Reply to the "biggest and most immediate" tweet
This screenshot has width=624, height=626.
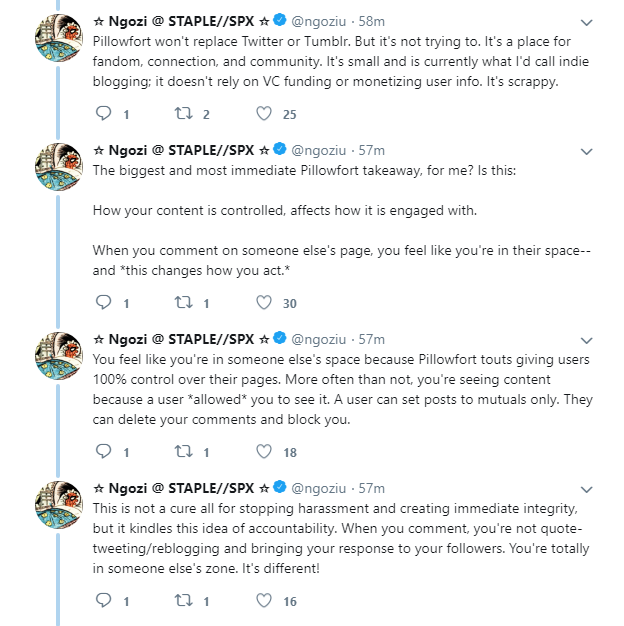click(103, 303)
